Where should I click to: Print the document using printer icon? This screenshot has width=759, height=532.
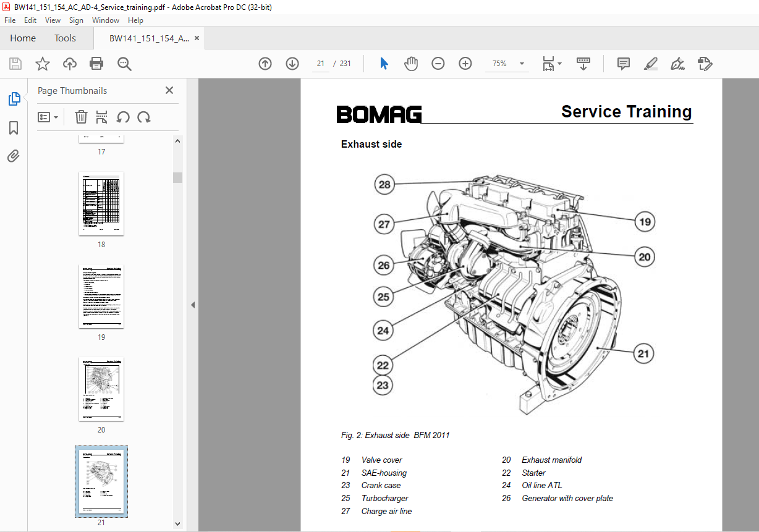(x=96, y=64)
